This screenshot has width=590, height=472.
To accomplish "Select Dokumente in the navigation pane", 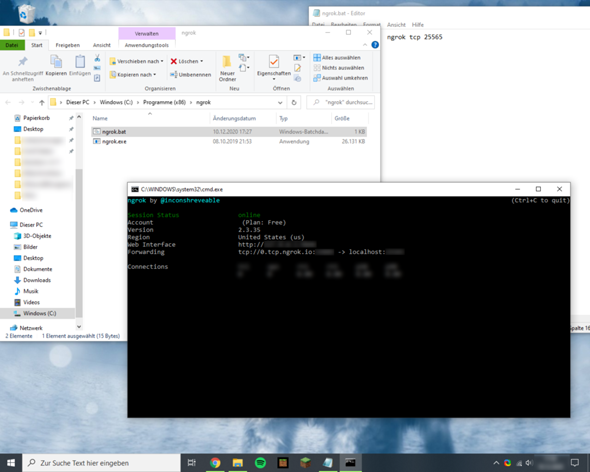I will tap(33, 269).
